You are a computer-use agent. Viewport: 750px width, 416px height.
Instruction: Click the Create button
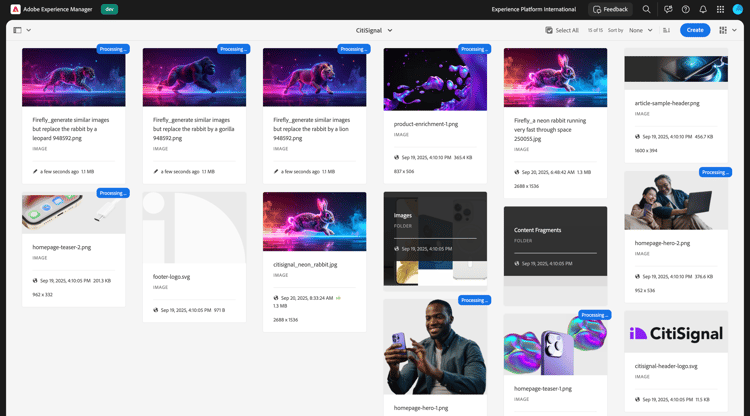695,30
